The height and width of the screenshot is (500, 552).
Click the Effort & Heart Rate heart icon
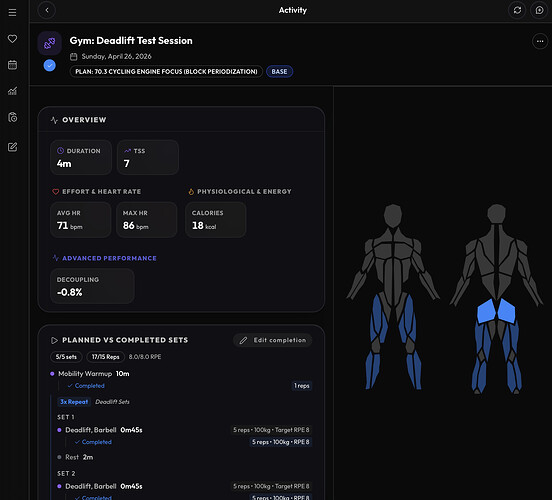pyautogui.click(x=56, y=192)
